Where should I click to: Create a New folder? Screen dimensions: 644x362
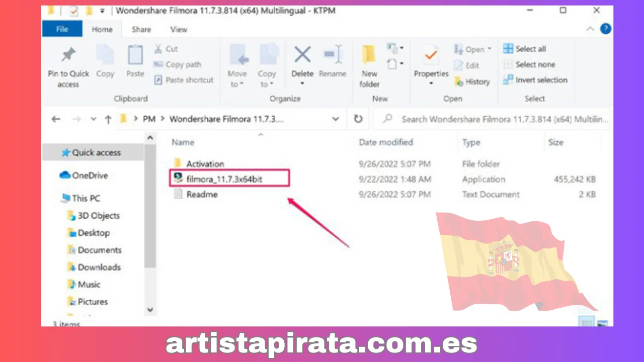tap(369, 65)
